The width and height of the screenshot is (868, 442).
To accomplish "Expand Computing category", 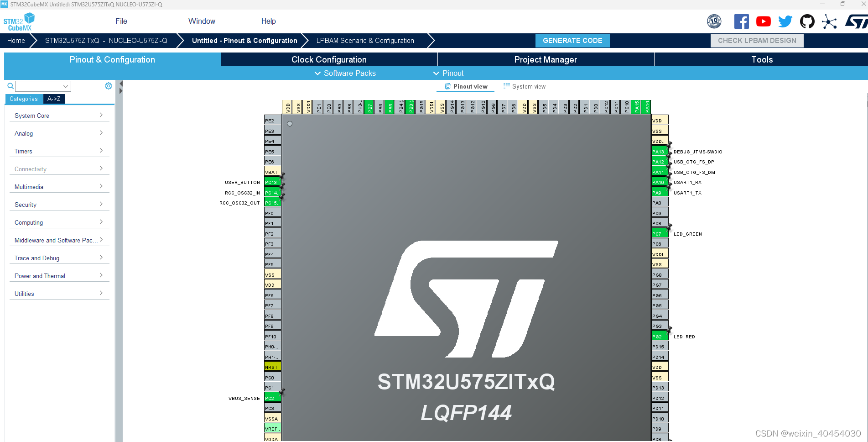I will pyautogui.click(x=59, y=222).
